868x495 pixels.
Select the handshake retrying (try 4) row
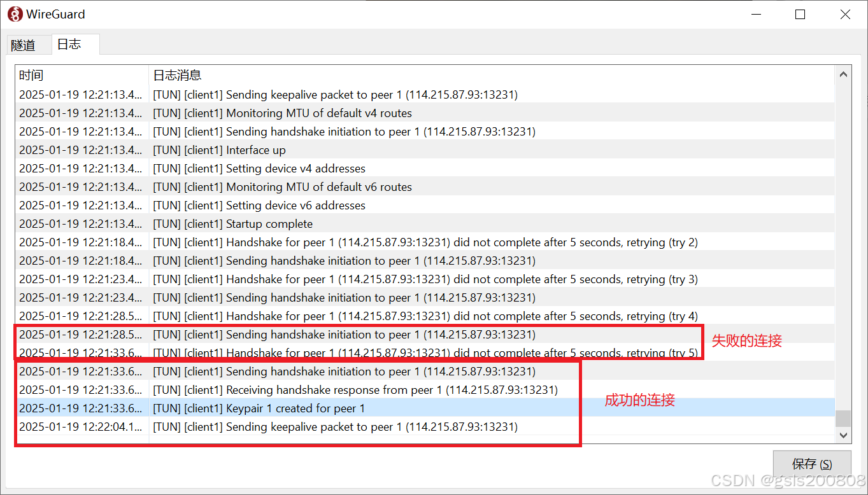click(425, 316)
